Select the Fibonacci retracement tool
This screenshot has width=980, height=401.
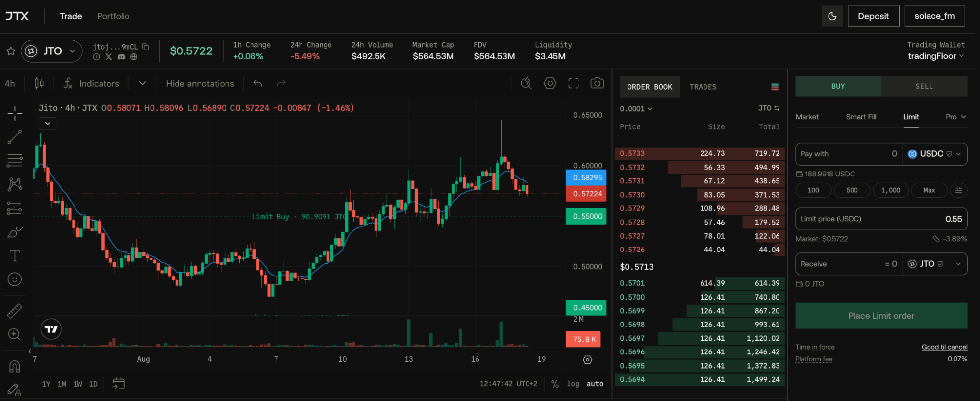pyautogui.click(x=15, y=161)
